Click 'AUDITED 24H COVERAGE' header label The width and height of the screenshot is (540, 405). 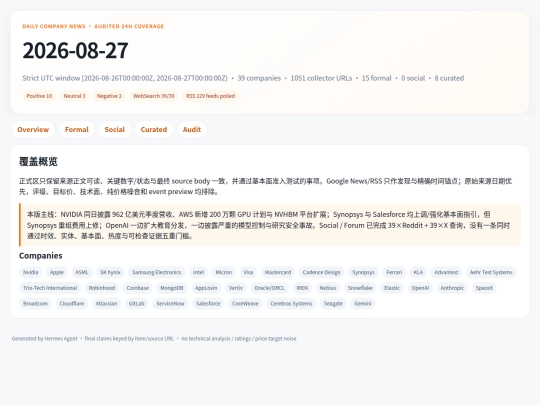[129, 26]
